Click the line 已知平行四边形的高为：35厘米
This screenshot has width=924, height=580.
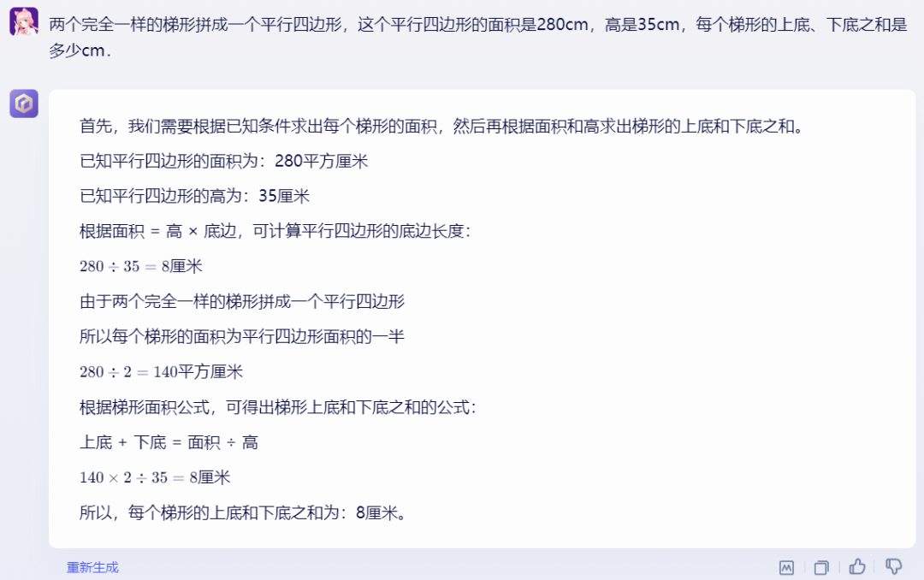coord(194,196)
